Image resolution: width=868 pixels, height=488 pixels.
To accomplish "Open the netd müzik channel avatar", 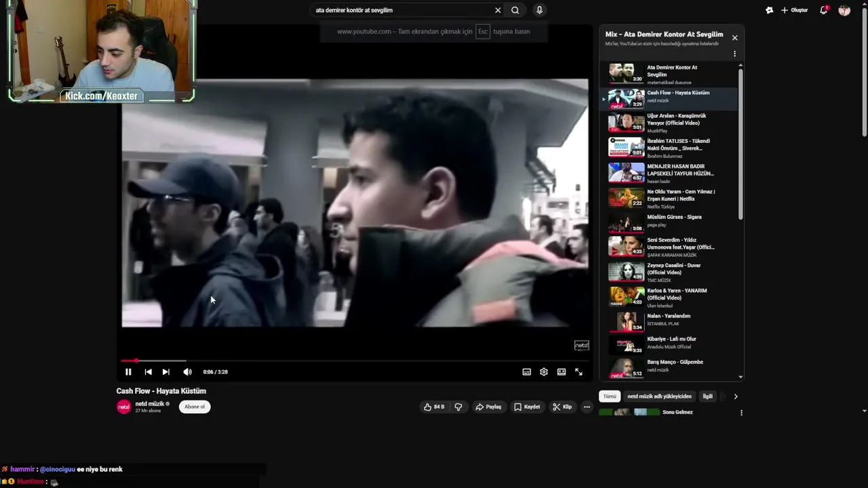I will coord(123,407).
